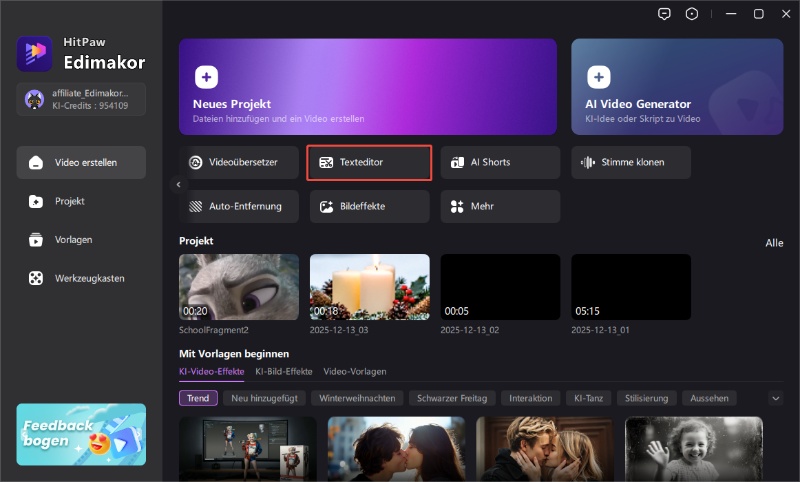Expand the template category chevron
This screenshot has height=482, width=800.
pos(775,398)
